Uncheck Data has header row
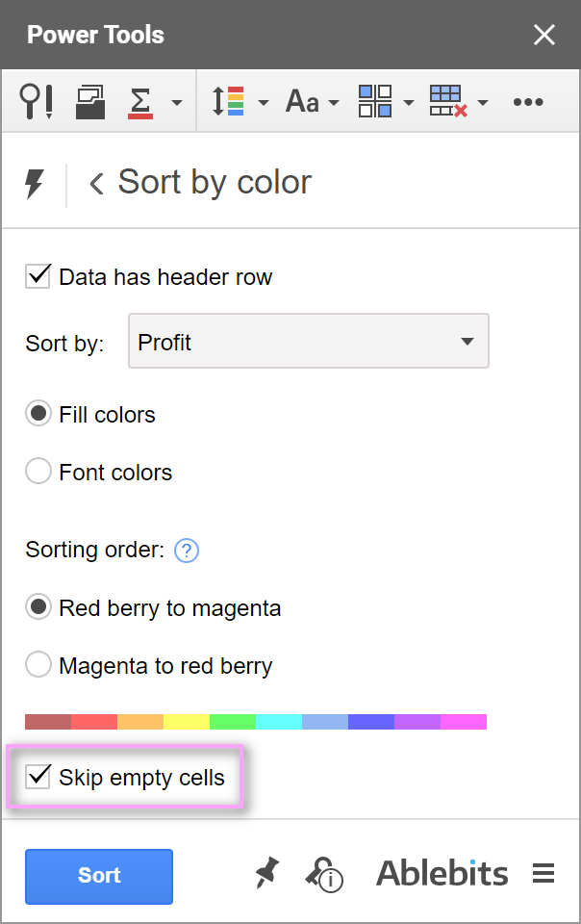Screen dimensions: 581x924 coord(38,276)
